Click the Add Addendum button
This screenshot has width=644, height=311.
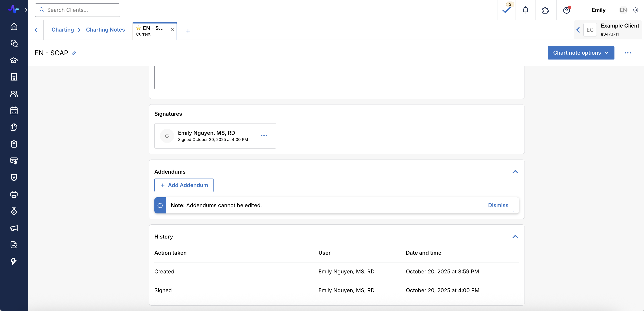(x=184, y=185)
